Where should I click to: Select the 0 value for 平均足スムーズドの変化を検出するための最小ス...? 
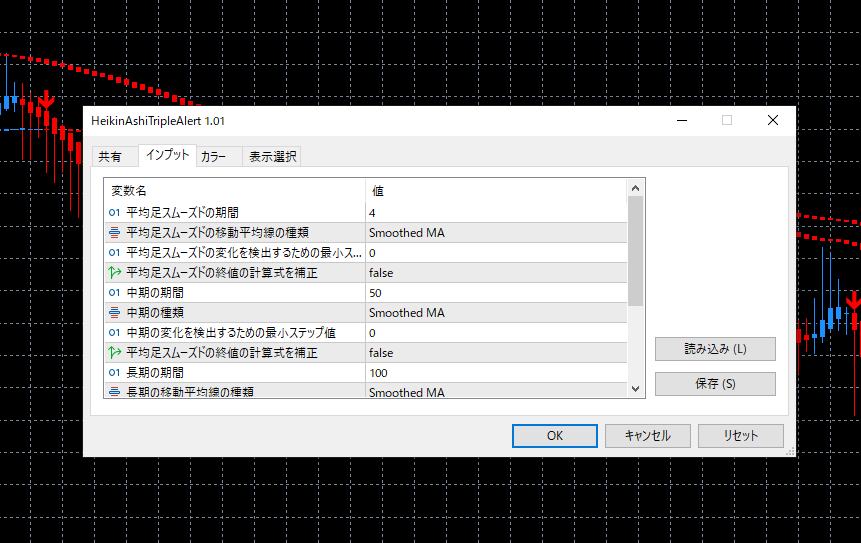[x=496, y=253]
